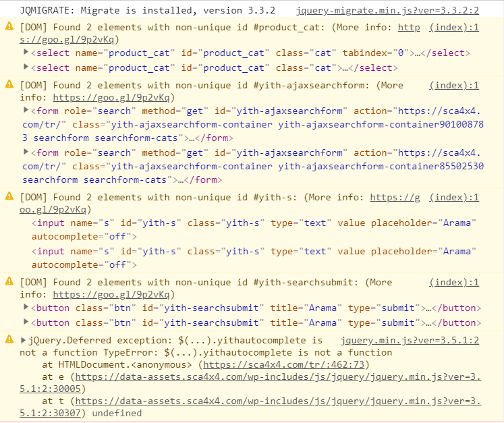
Task: Expand the form with class container85502530
Action: [26, 152]
